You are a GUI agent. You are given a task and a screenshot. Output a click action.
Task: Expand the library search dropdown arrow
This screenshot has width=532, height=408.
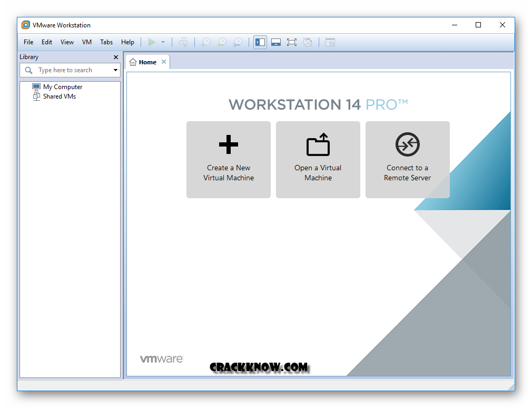[116, 70]
